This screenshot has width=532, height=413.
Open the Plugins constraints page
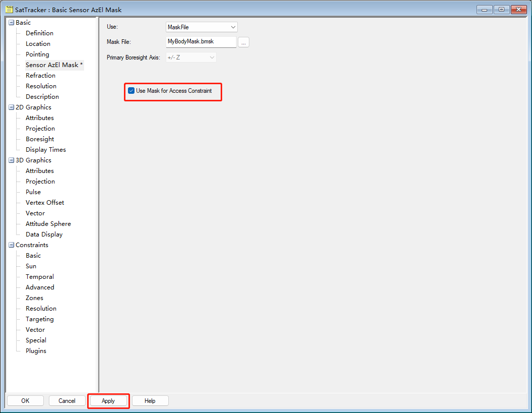[36, 351]
